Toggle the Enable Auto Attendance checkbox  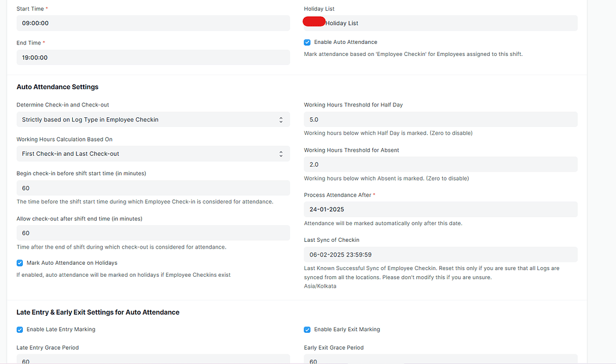click(x=307, y=43)
